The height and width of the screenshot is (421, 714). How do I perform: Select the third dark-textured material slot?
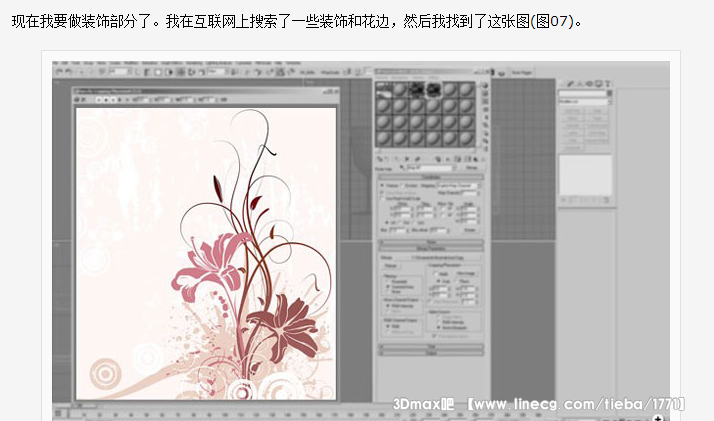(x=417, y=90)
